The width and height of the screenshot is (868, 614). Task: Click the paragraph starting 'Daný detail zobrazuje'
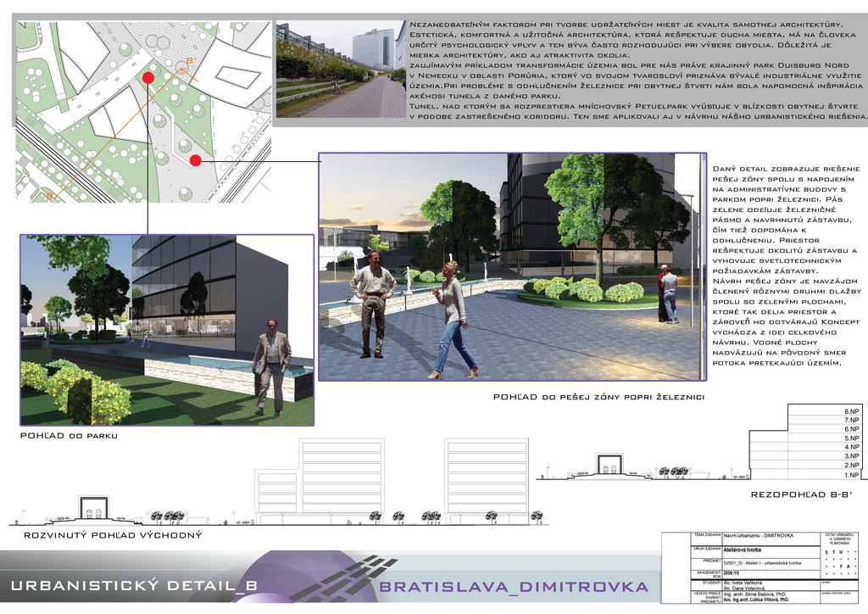[786, 220]
